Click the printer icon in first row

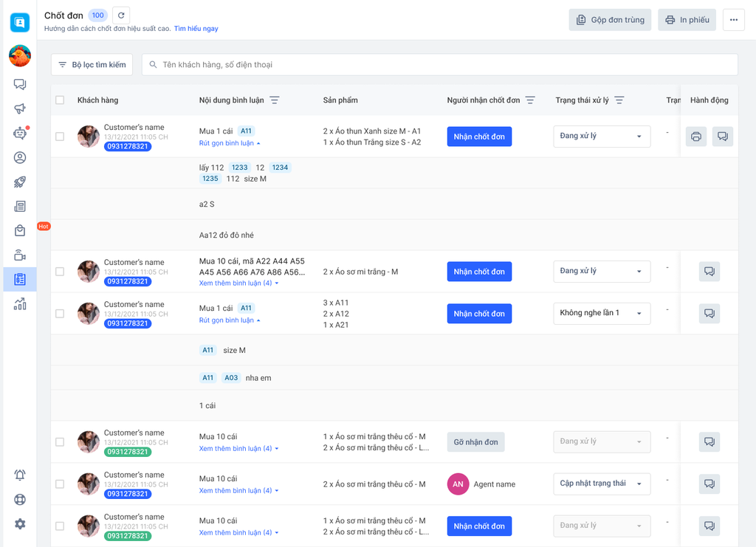pos(695,137)
